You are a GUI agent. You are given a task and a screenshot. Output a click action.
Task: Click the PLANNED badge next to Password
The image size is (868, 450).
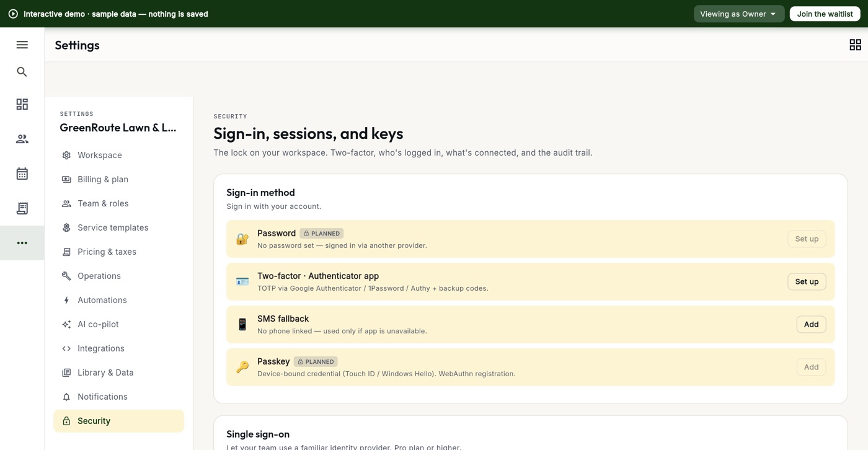point(322,234)
